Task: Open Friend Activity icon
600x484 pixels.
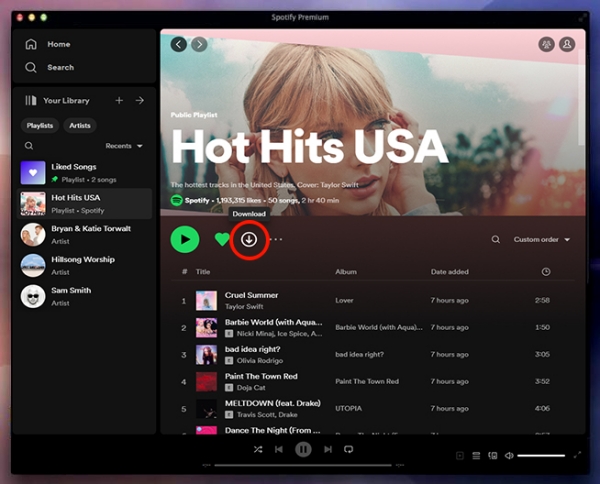Action: click(546, 44)
